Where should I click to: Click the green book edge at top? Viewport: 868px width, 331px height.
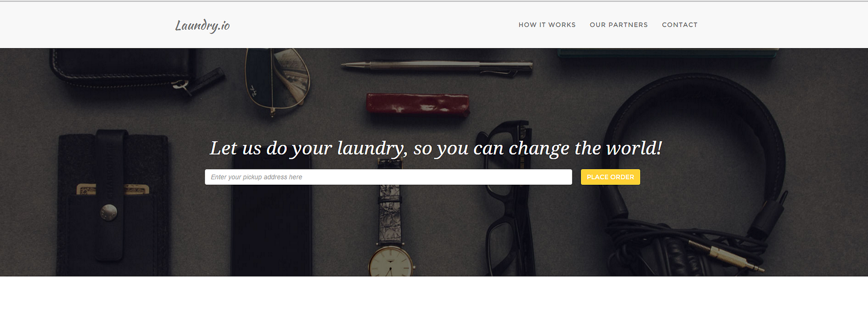668,53
